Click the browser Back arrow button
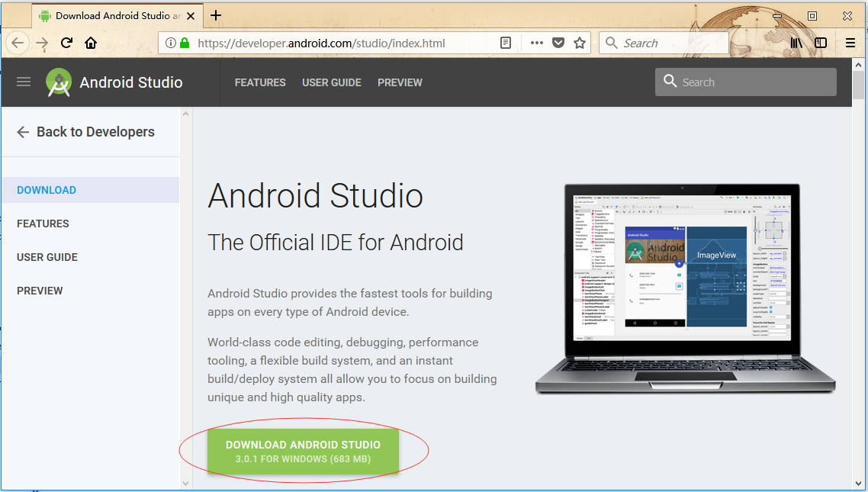Screen dimensions: 868x492 [18, 43]
